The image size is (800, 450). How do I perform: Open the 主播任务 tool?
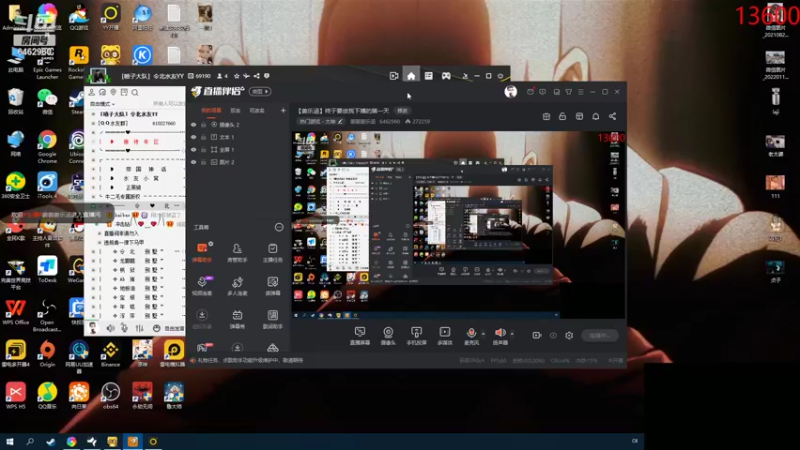[272, 252]
